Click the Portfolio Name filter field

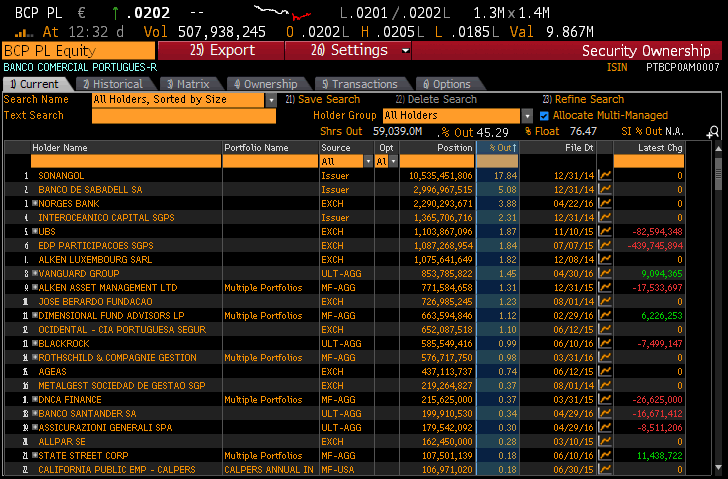pyautogui.click(x=270, y=162)
